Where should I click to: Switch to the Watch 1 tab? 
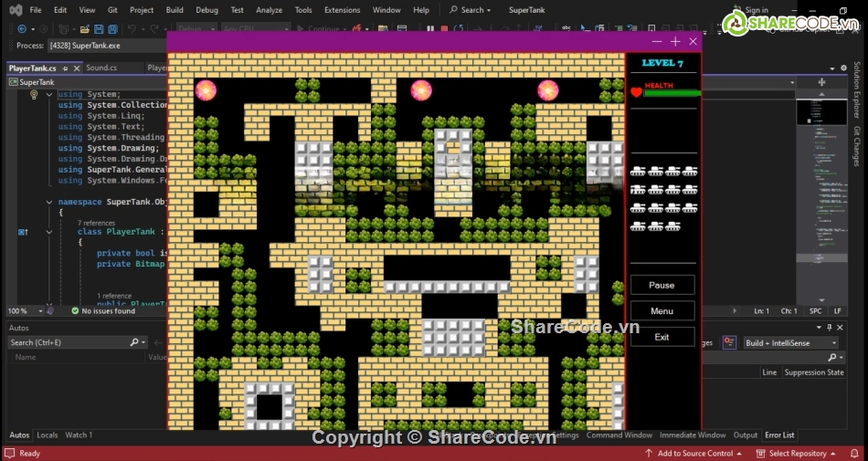coord(79,435)
